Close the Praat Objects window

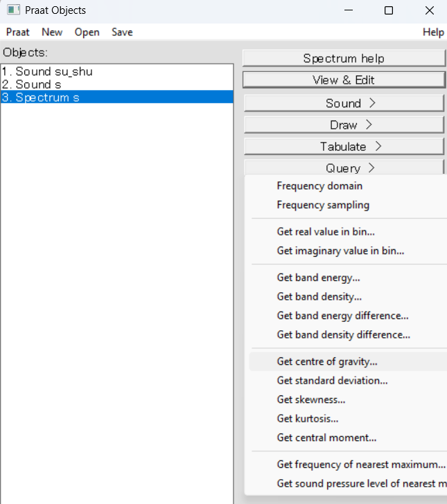(x=429, y=10)
